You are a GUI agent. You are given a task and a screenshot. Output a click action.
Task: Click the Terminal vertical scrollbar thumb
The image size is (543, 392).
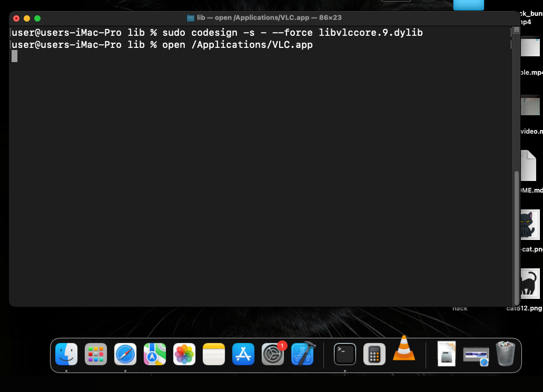click(517, 237)
